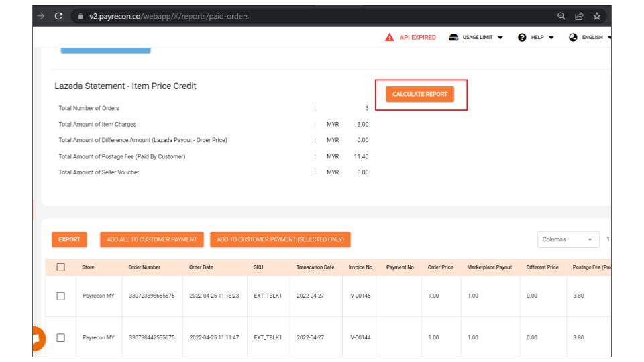Image resolution: width=644 pixels, height=362 pixels.
Task: Sort by the Marketplace Payout column header
Action: (489, 267)
